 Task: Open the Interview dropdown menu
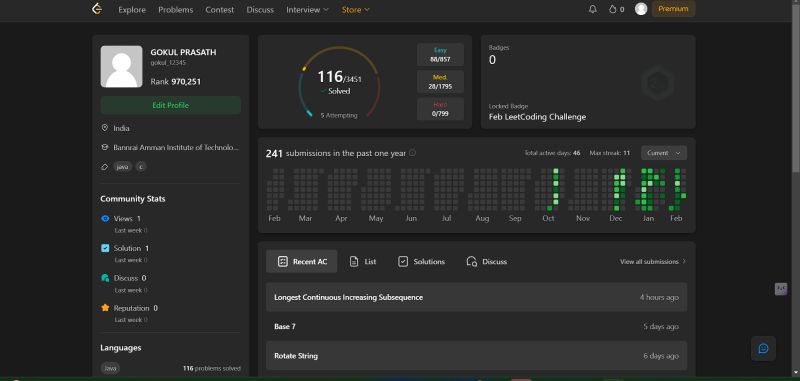click(307, 9)
